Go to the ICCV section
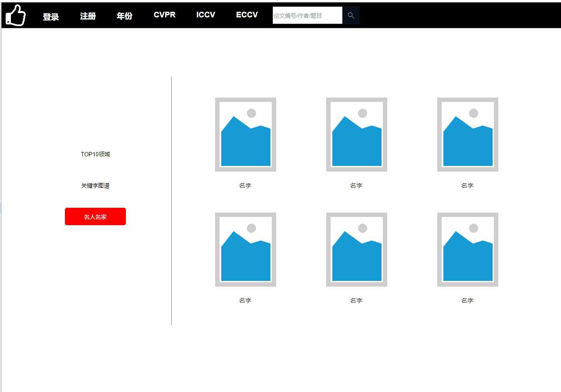 (206, 15)
